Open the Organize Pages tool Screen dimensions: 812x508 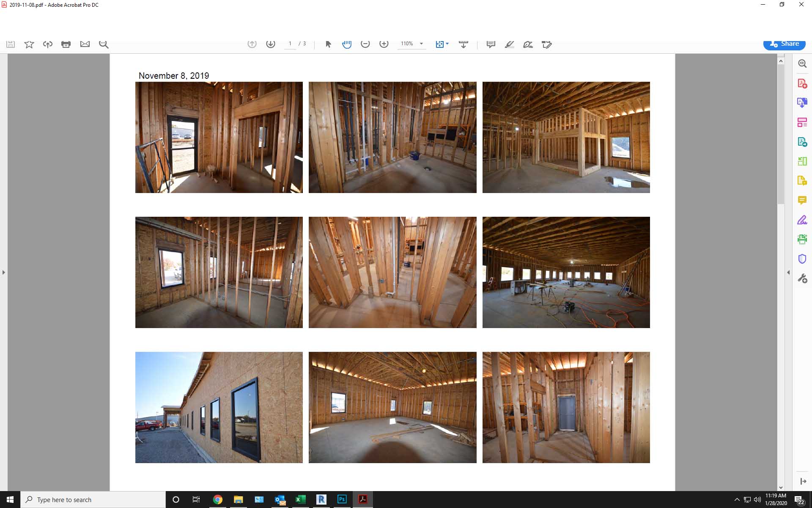[802, 122]
